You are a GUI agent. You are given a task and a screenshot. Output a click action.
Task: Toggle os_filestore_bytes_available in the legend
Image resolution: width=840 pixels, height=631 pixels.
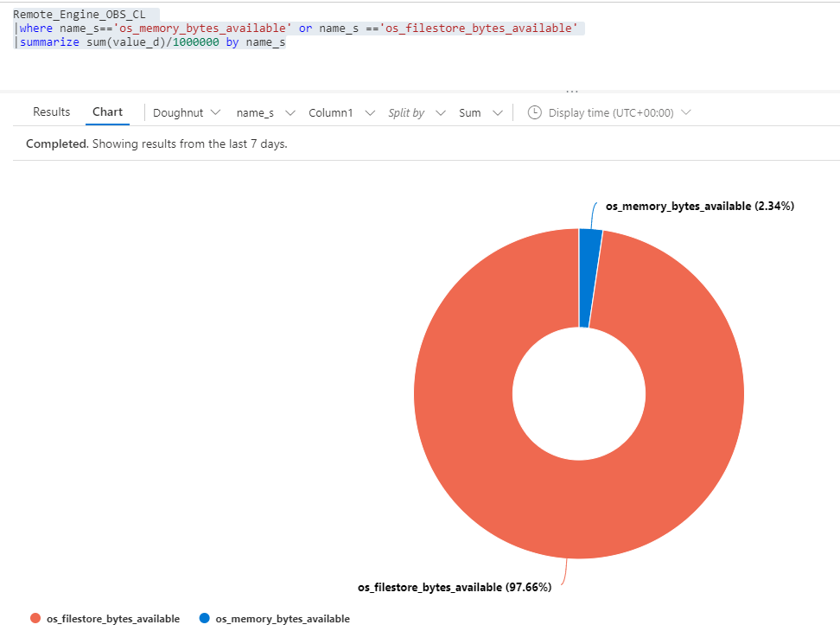click(112, 619)
